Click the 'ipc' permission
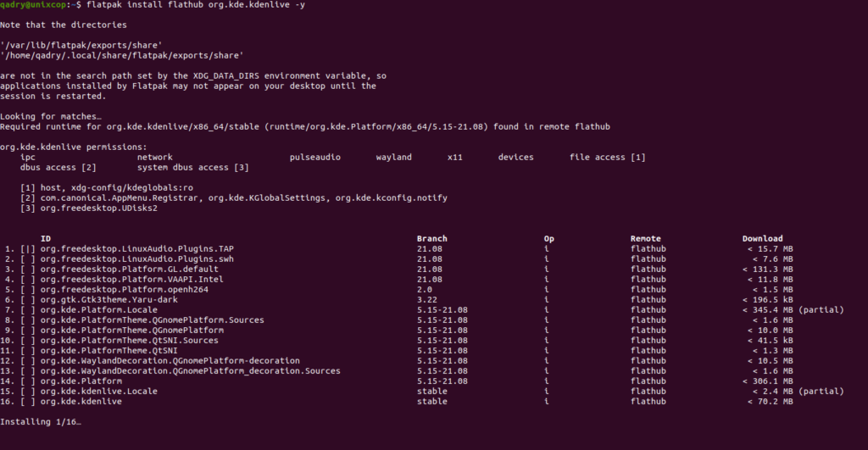 [28, 157]
